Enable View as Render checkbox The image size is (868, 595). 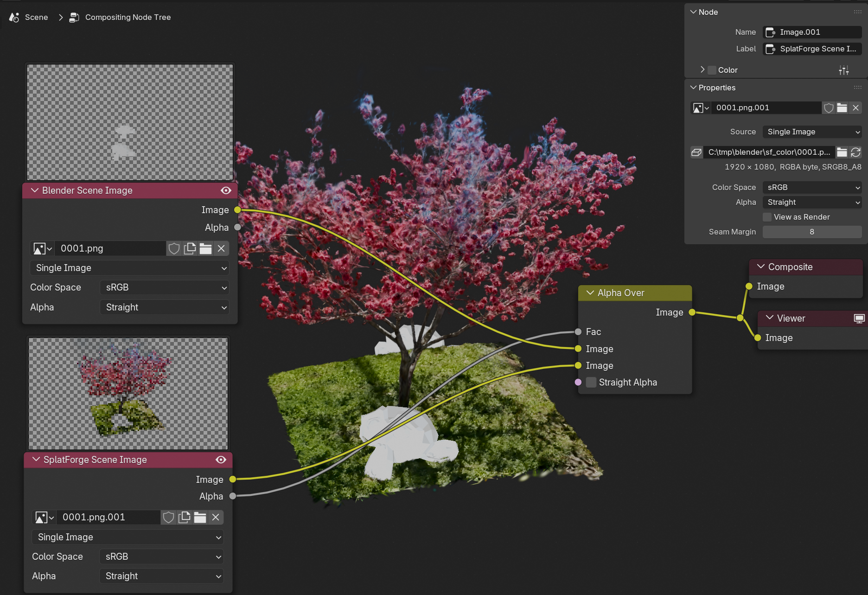point(767,217)
